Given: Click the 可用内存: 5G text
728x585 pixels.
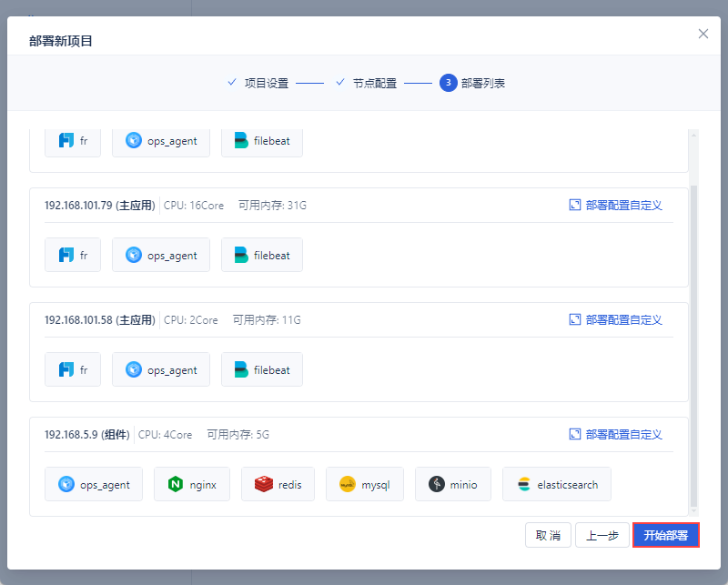Looking at the screenshot, I should click(x=238, y=435).
